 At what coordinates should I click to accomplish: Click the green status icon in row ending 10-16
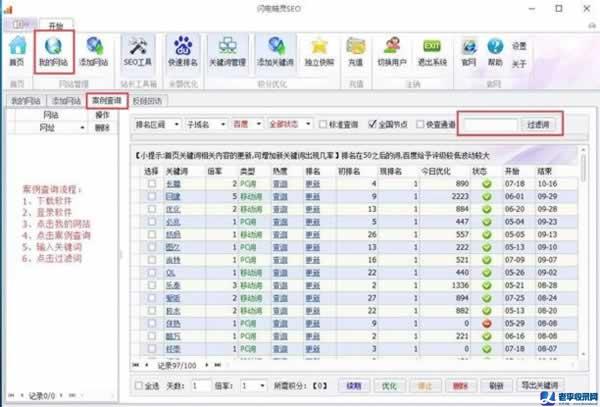(486, 184)
